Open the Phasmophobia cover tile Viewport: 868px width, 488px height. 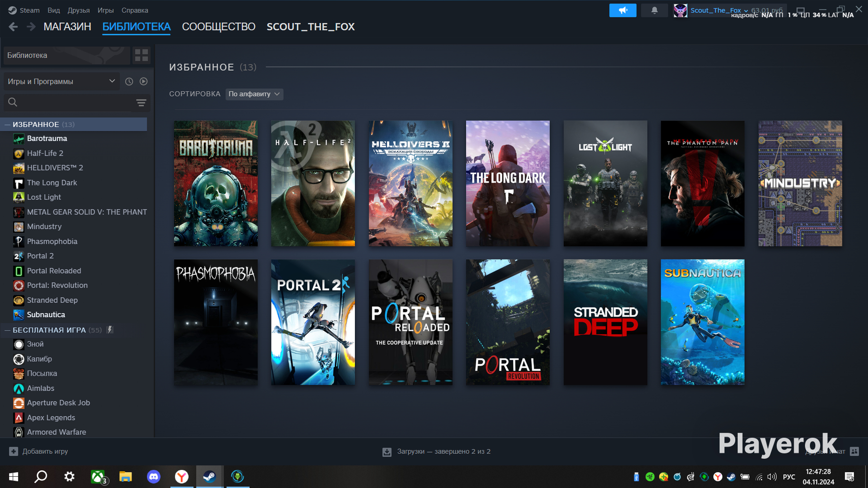click(x=216, y=322)
